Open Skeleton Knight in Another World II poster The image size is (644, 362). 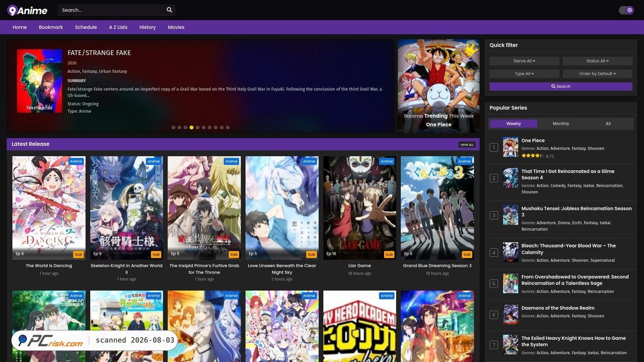click(x=126, y=208)
